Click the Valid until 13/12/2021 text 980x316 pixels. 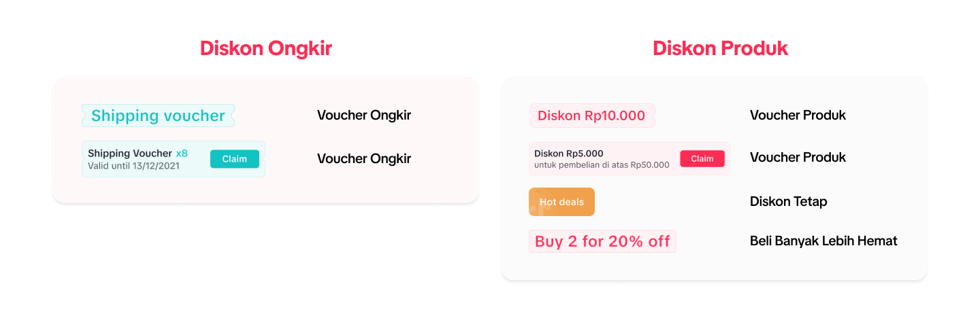(133, 166)
